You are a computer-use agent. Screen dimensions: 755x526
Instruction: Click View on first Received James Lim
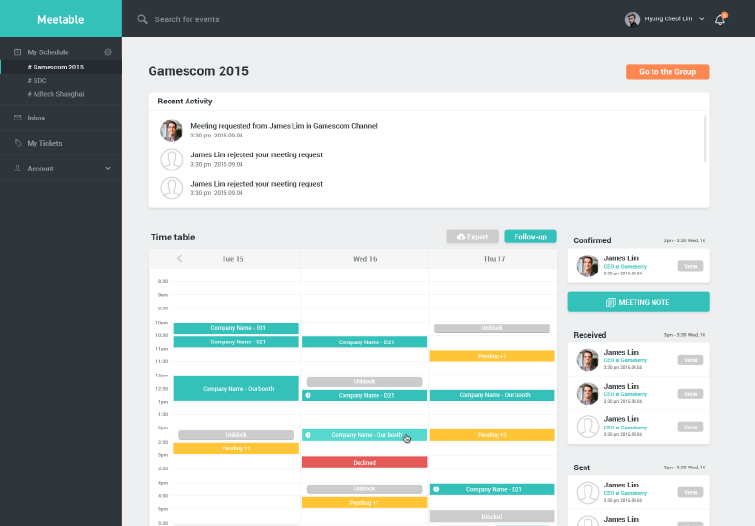pyautogui.click(x=690, y=360)
